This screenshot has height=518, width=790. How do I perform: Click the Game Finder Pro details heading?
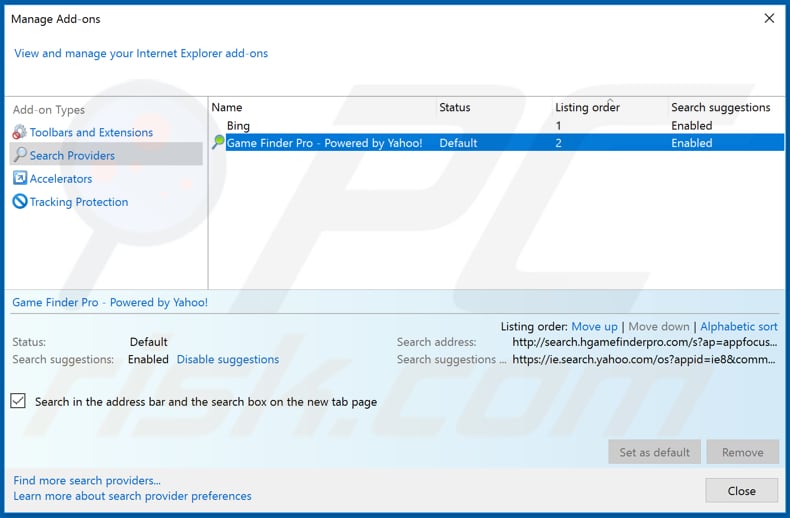[110, 302]
